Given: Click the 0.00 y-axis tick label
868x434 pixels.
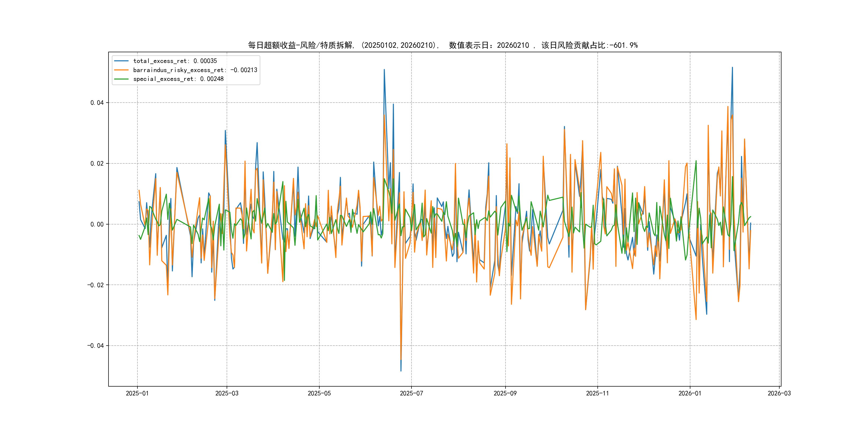Looking at the screenshot, I should [x=97, y=225].
